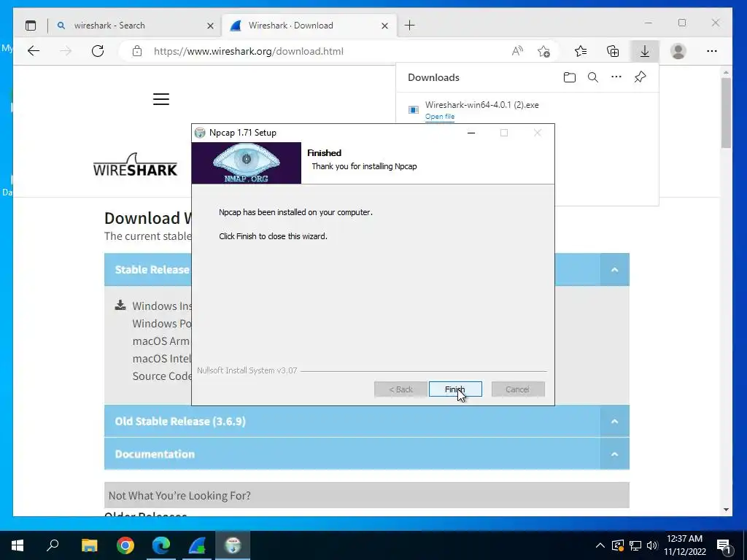
Task: Click the Nmap.org eye logo in installer
Action: coord(247,163)
